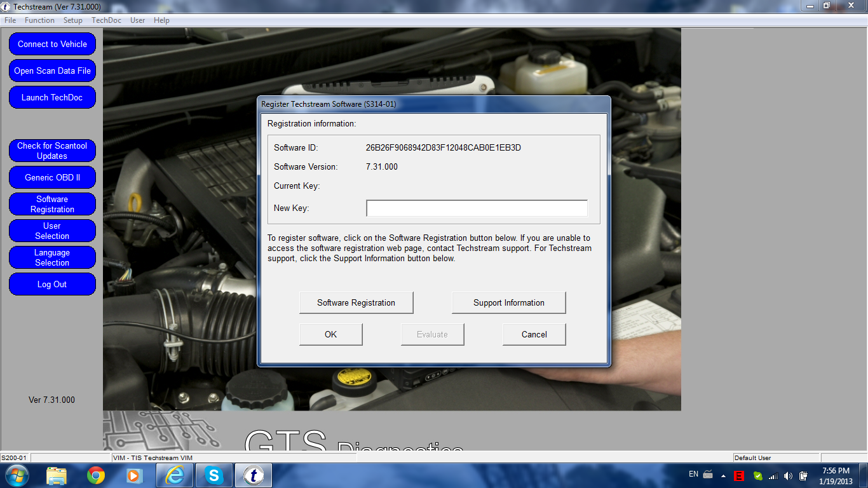Viewport: 868px width, 488px height.
Task: Click Software Registration button in dialog
Action: [356, 303]
